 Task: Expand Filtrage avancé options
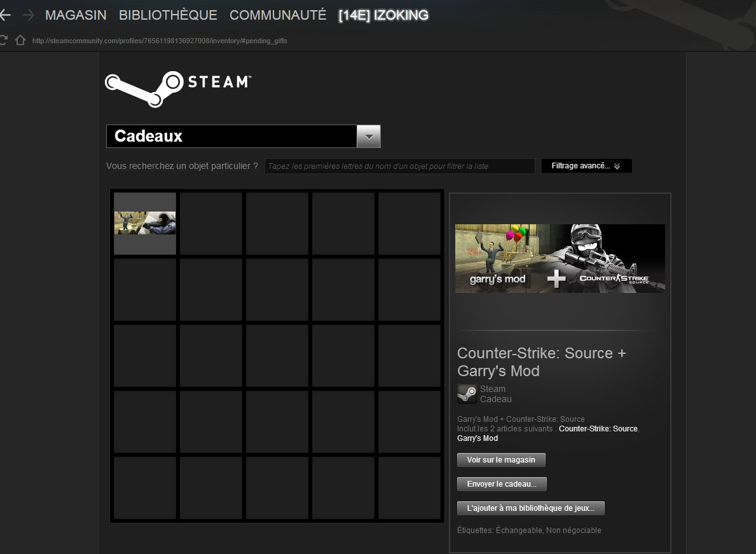pyautogui.click(x=586, y=166)
